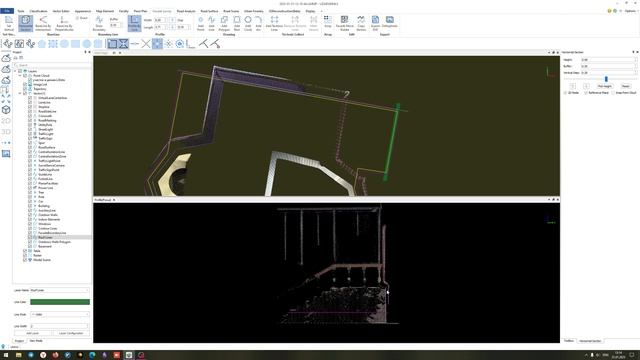Click the Copy Vertex icon
The image size is (640, 360).
361,23
